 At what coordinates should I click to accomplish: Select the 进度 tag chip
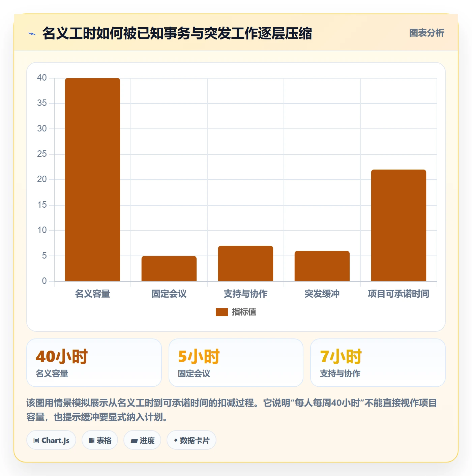[142, 440]
